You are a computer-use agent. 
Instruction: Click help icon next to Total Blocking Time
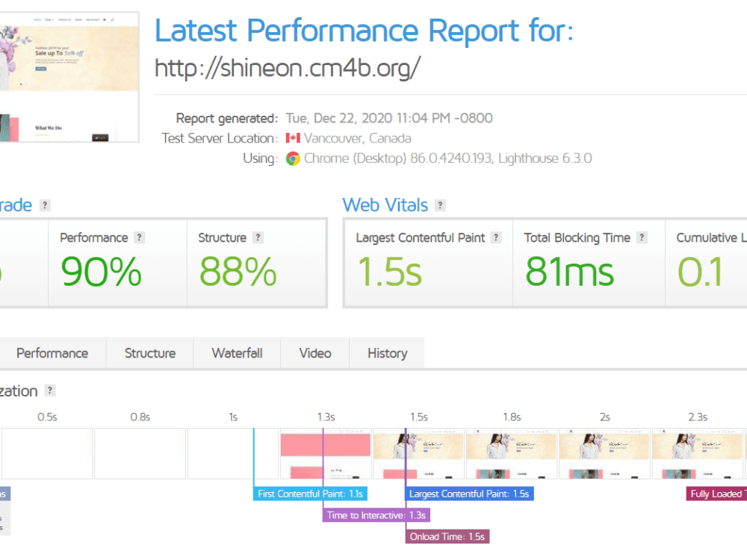click(642, 237)
